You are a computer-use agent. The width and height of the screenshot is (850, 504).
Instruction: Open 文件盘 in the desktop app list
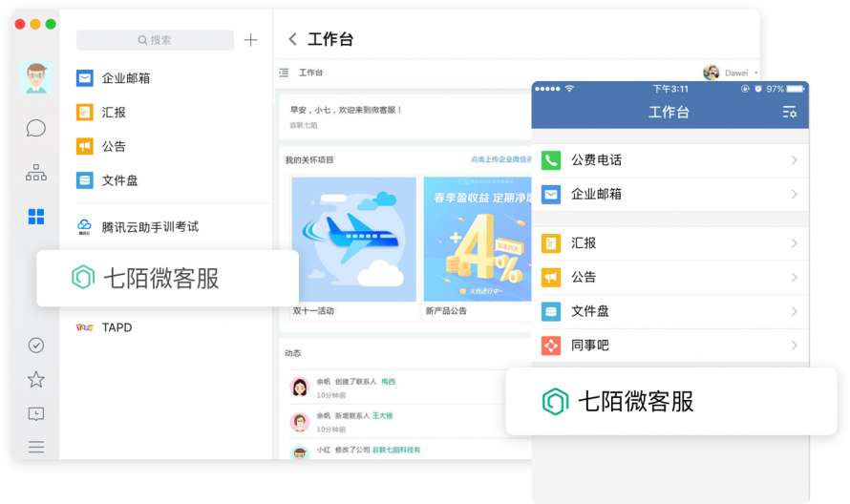coord(107,180)
